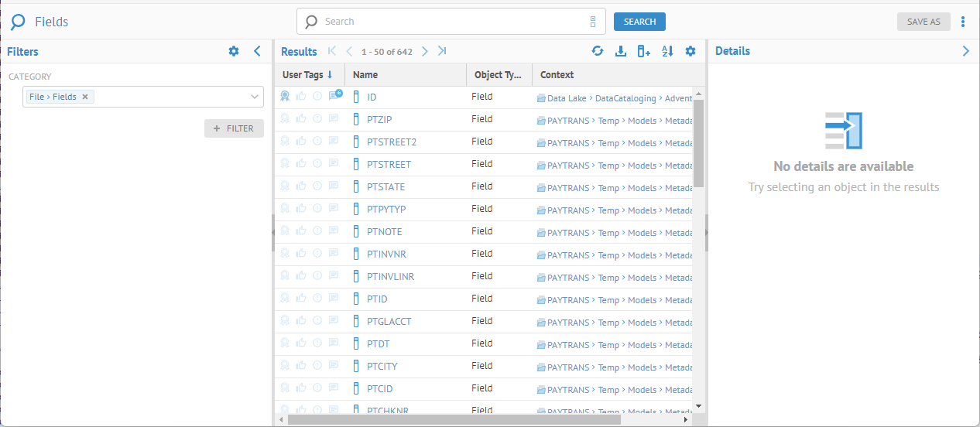The height and width of the screenshot is (427, 980).
Task: Toggle endorsement thumbs-up on PTZIP row
Action: [x=301, y=119]
